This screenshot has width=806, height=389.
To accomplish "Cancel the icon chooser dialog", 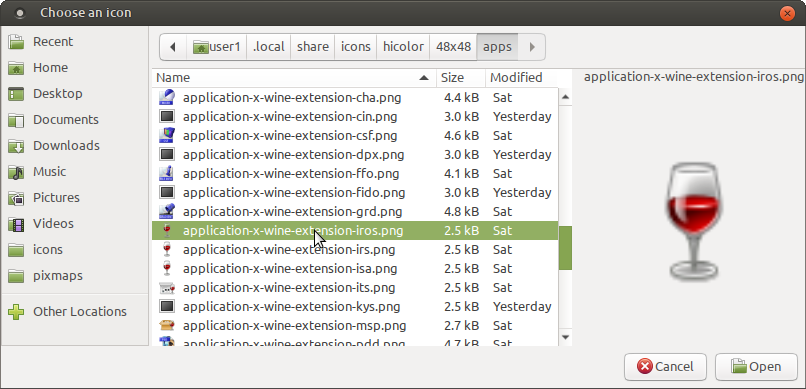I will [x=665, y=367].
